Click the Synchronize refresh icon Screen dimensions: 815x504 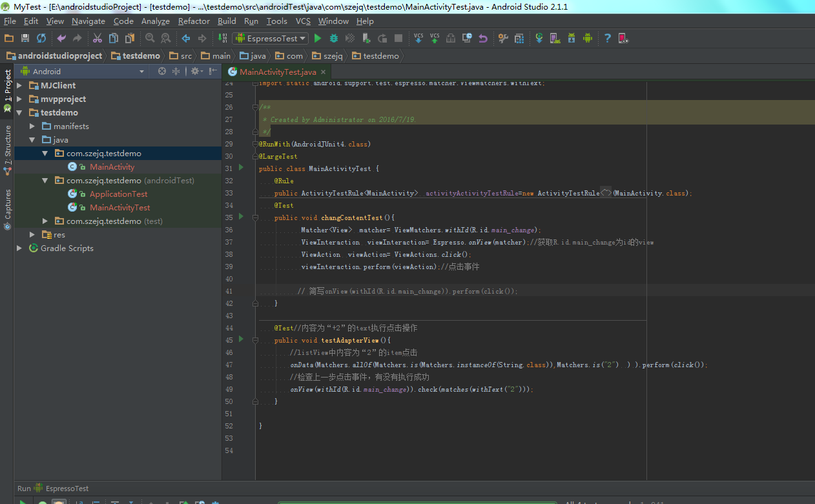(41, 39)
